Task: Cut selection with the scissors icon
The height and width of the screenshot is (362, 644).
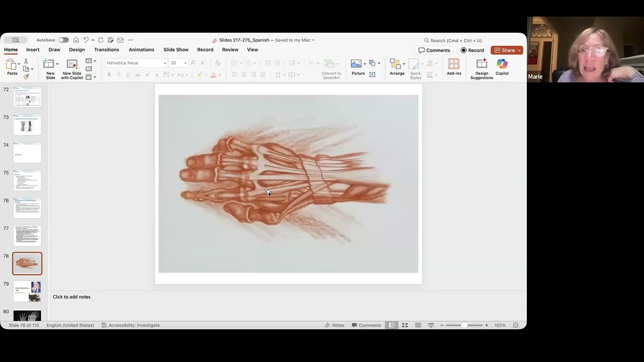Action: (26, 61)
